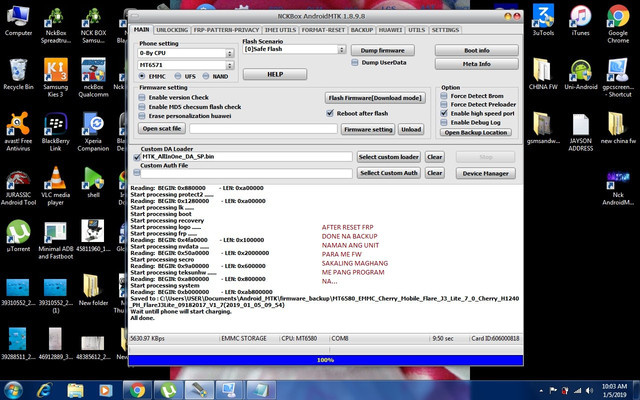
Task: Open the Computer desktop icon
Action: coord(18,21)
